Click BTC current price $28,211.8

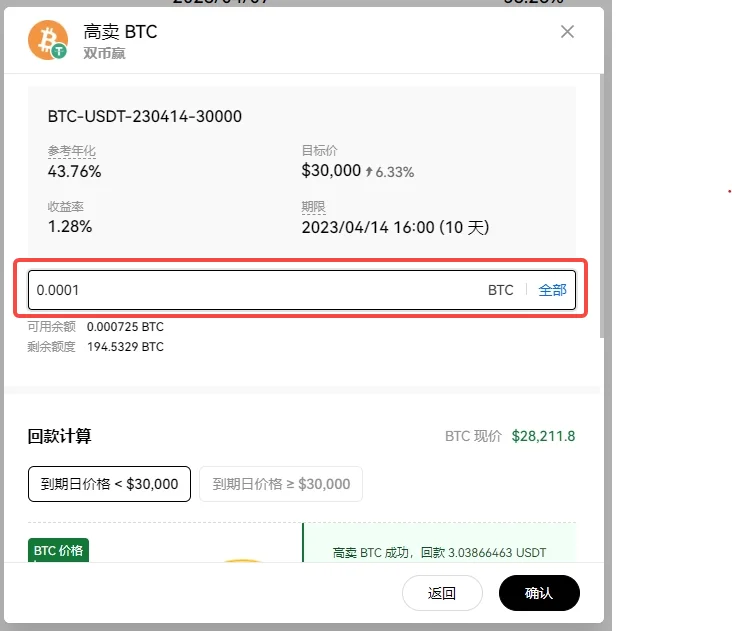[x=543, y=436]
